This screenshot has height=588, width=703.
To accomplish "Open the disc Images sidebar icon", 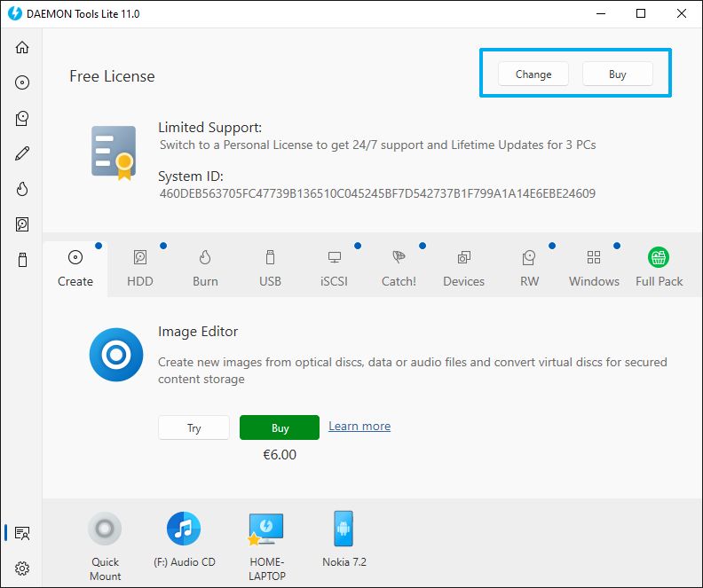I will (x=22, y=82).
